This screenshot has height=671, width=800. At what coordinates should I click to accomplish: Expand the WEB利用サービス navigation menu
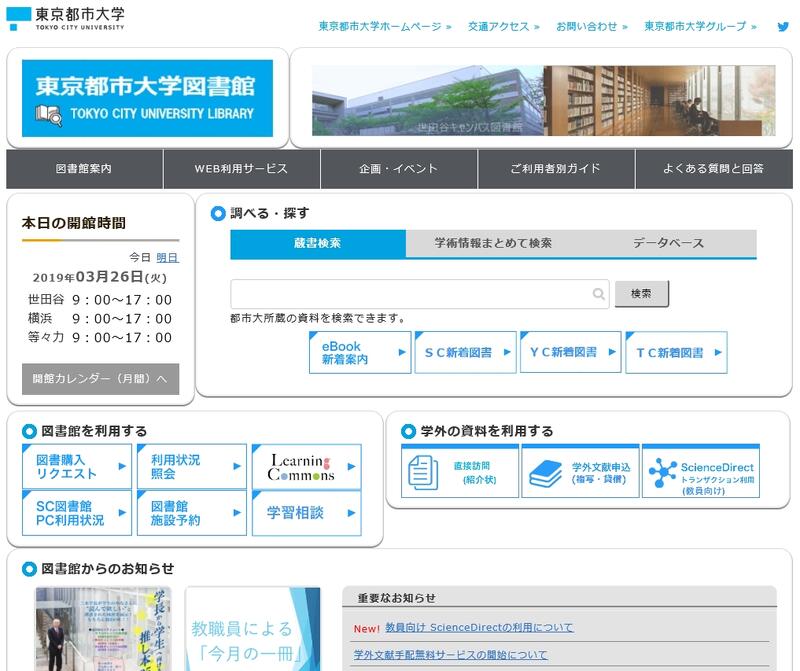(241, 169)
